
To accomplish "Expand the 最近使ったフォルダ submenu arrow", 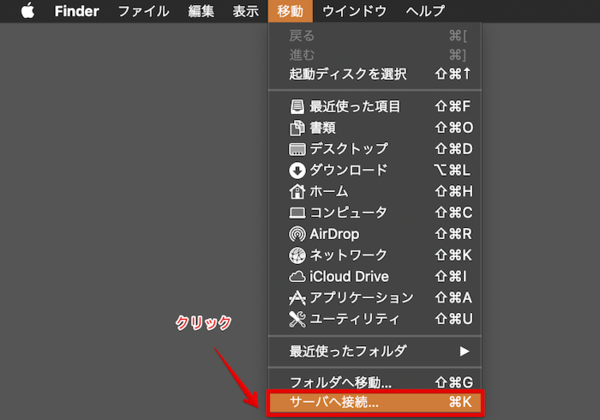I will [x=464, y=351].
